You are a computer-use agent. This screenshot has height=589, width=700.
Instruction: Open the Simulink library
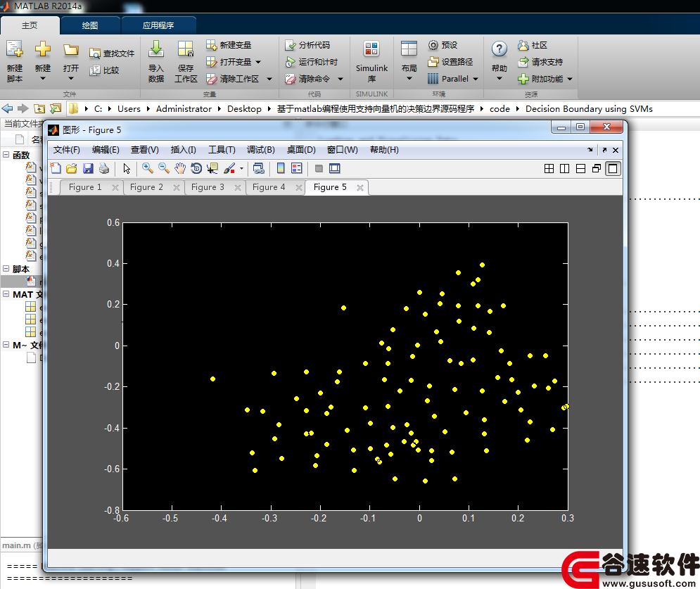point(371,61)
